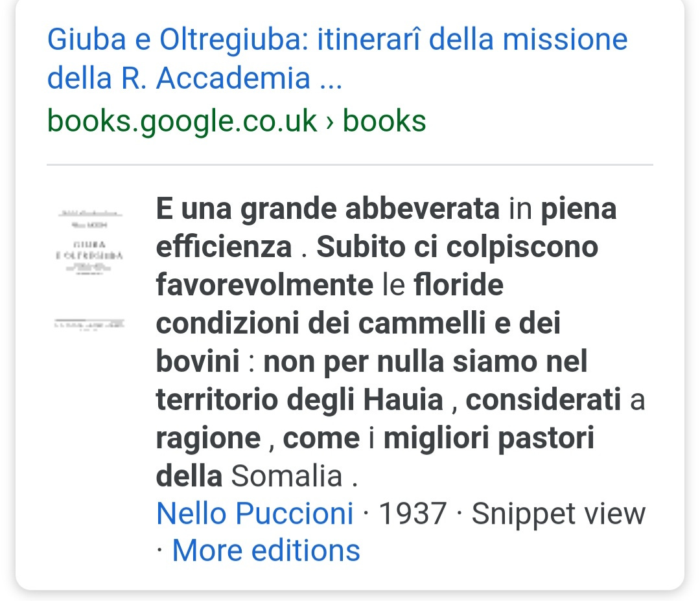Click the horizontal divider under the URL
This screenshot has height=601, width=700.
tap(350, 164)
